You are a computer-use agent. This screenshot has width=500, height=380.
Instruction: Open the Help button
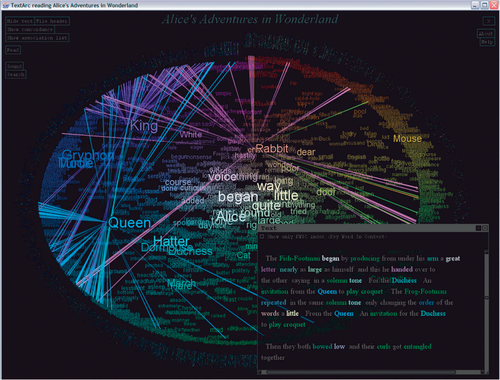487,42
